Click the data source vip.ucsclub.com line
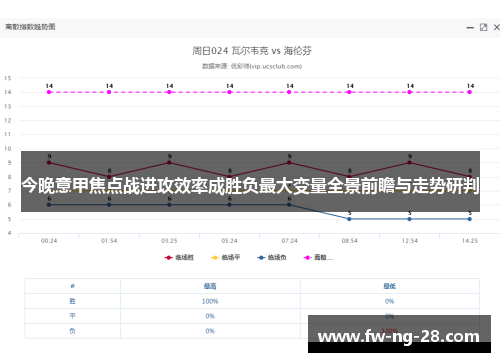 point(252,66)
